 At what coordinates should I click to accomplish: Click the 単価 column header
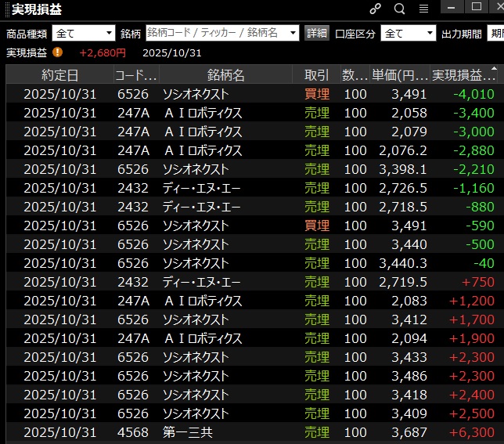[x=399, y=75]
